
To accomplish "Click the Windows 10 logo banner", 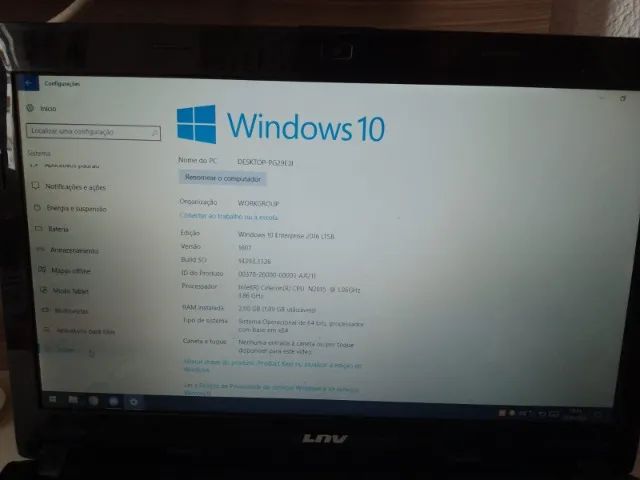I will pos(281,124).
